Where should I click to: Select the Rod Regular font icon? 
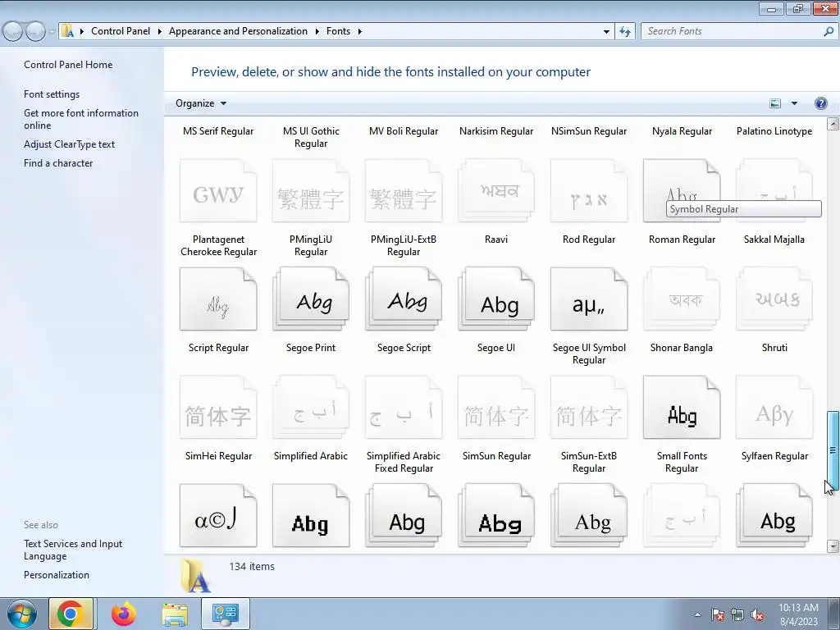tap(589, 190)
